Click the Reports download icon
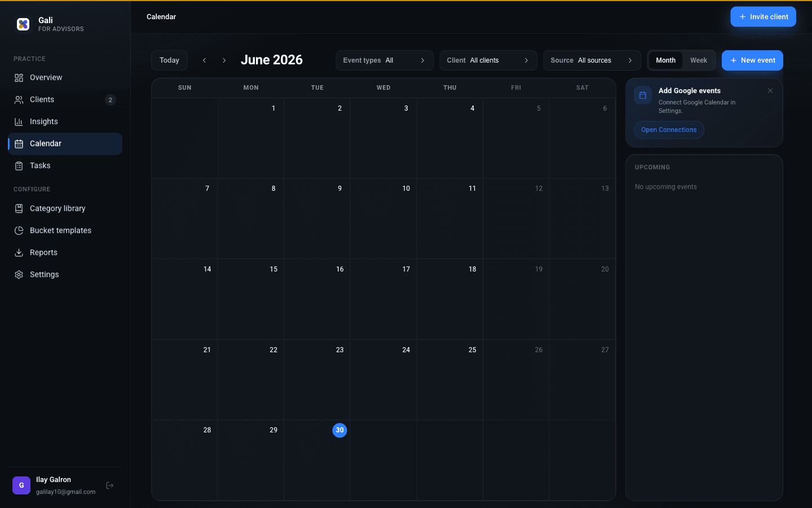This screenshot has width=812, height=508. tap(19, 252)
